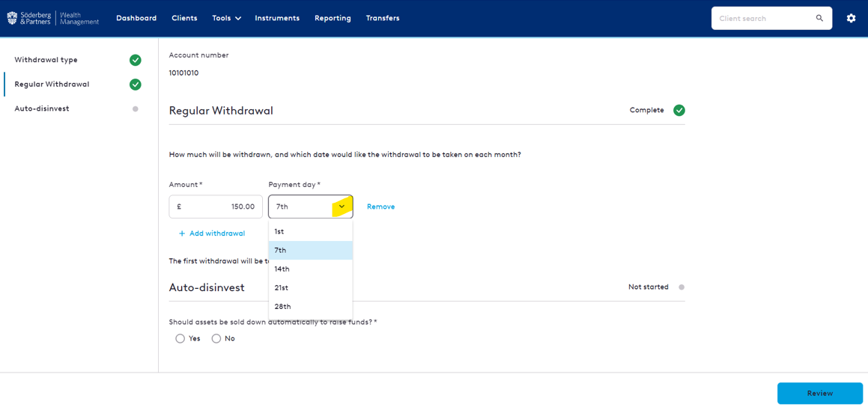Click Add withdrawal link
Image resolution: width=868 pixels, height=407 pixels.
click(211, 233)
